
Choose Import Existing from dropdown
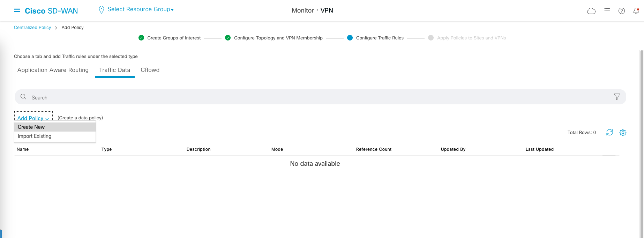click(35, 136)
